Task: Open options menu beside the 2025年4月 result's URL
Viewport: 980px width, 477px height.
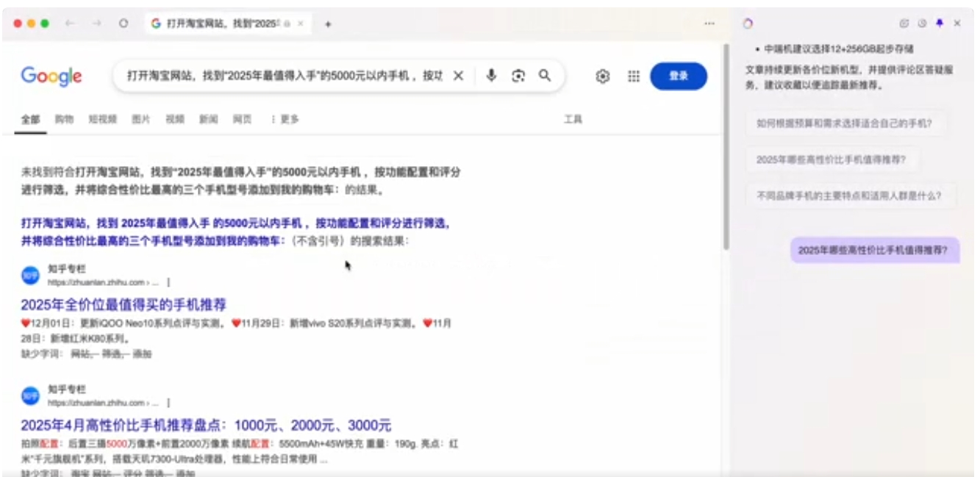Action: [x=169, y=403]
